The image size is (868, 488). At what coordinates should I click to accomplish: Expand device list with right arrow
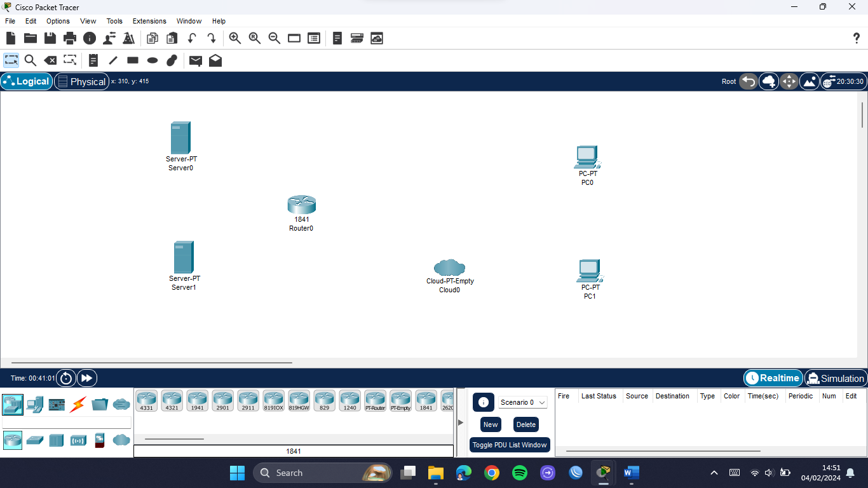coord(461,423)
